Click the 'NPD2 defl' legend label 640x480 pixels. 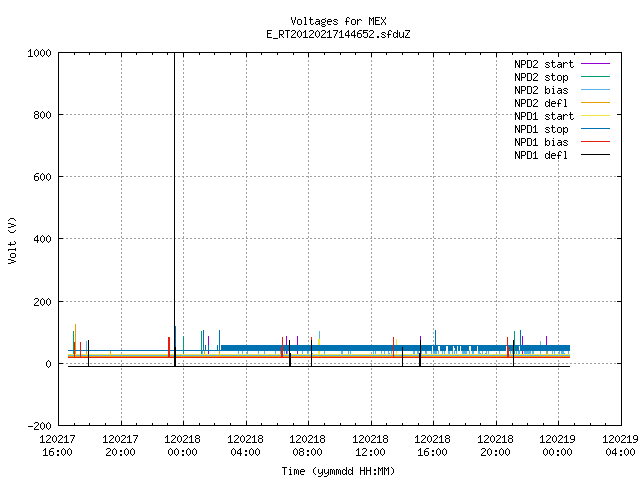[x=541, y=103]
